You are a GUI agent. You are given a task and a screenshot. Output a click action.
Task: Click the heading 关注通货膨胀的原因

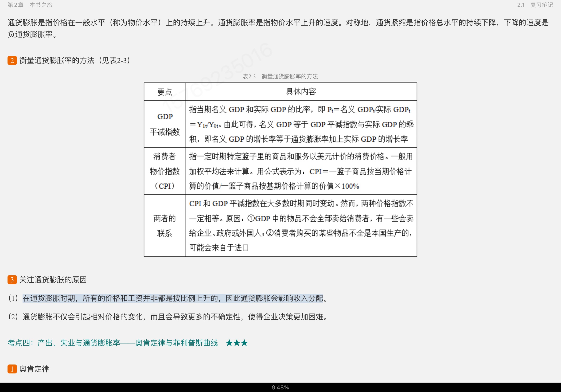click(x=53, y=280)
